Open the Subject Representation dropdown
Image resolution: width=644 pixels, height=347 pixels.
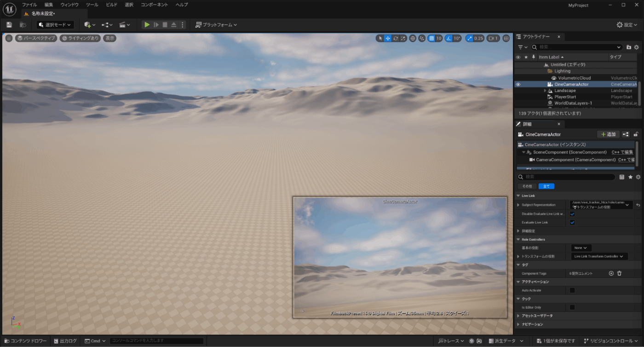coord(601,205)
